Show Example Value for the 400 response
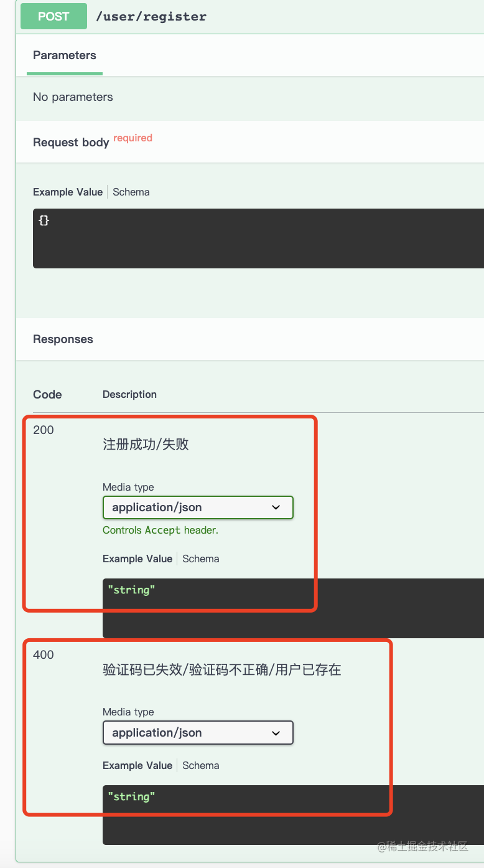The image size is (484, 868). (137, 765)
